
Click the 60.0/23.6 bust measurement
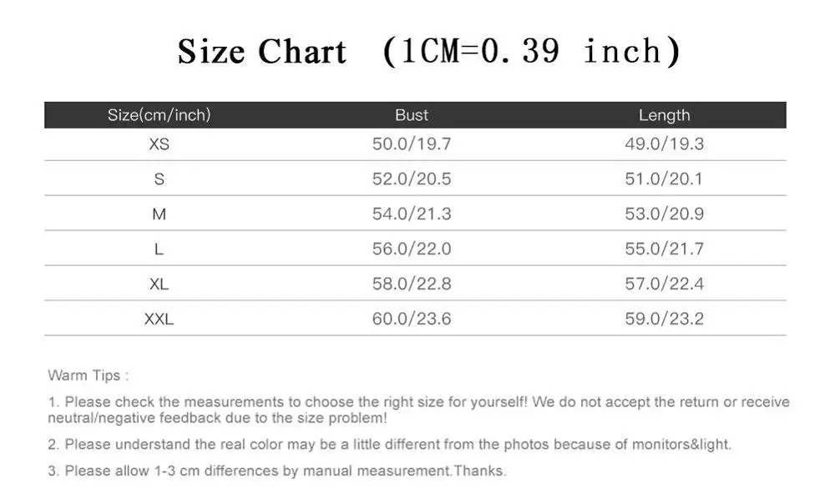pyautogui.click(x=412, y=319)
